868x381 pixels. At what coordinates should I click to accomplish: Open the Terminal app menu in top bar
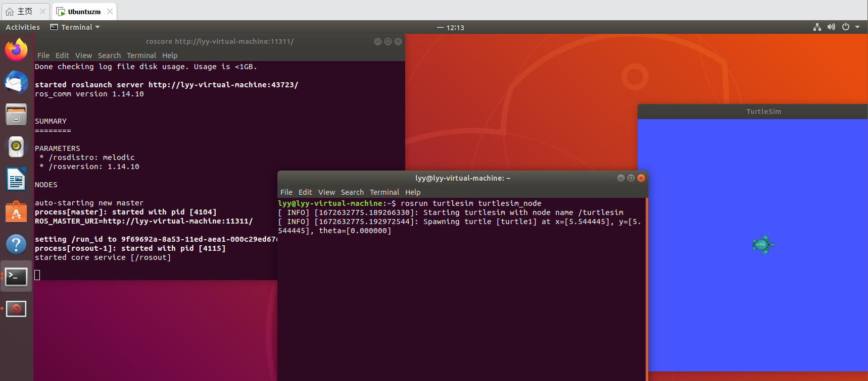point(75,27)
